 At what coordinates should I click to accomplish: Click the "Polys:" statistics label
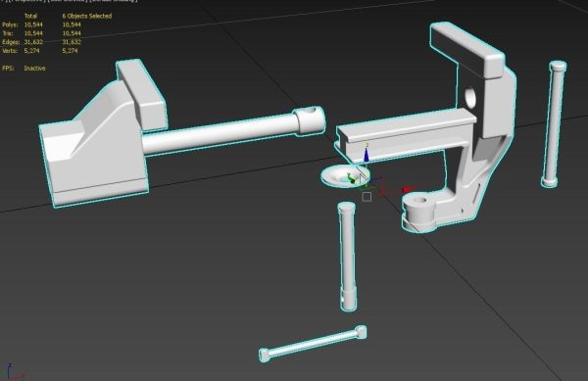click(10, 24)
